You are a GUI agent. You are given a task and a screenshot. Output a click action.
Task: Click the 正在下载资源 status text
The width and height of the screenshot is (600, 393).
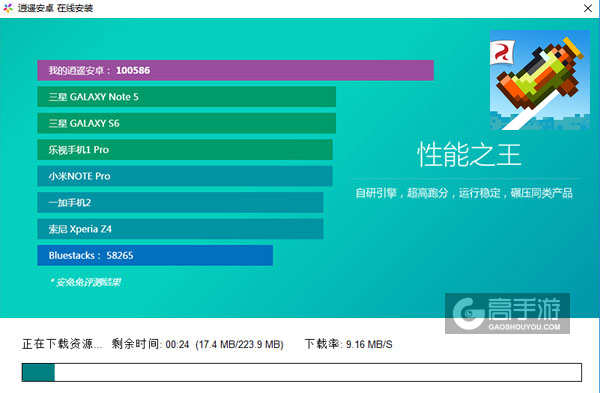click(x=62, y=344)
